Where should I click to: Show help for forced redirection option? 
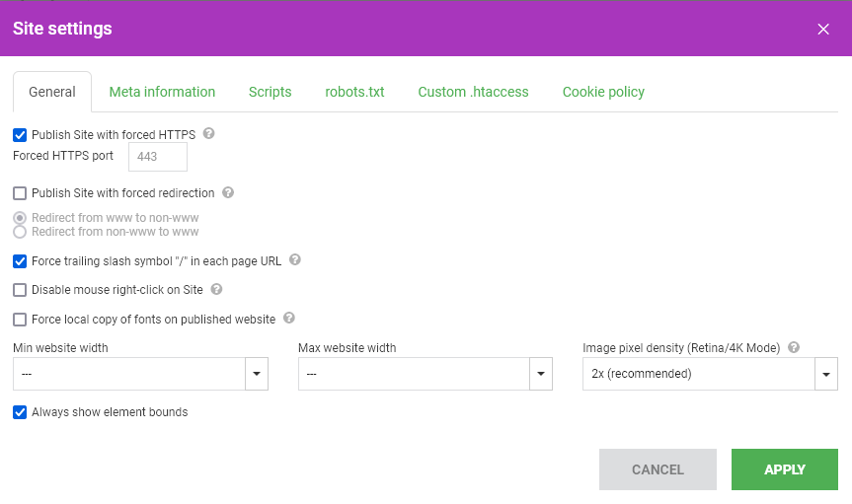228,192
